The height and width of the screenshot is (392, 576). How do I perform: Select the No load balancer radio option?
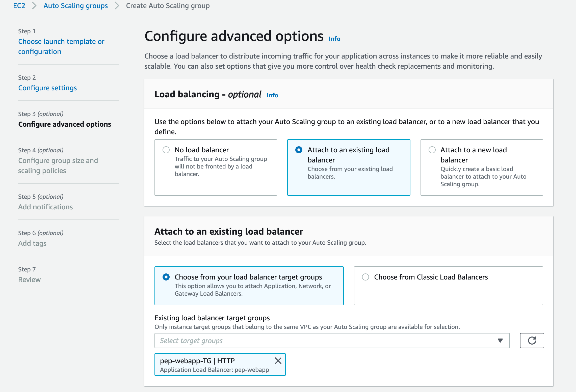(166, 150)
